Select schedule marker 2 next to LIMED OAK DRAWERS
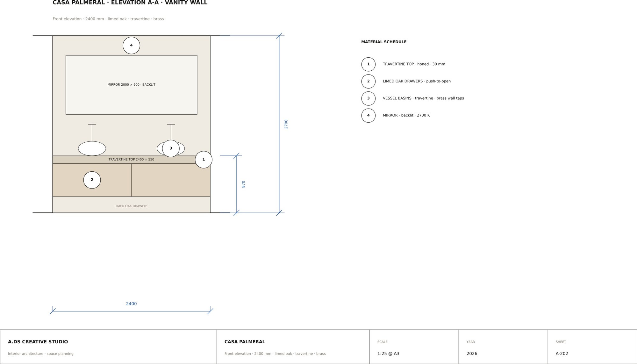 coord(369,81)
